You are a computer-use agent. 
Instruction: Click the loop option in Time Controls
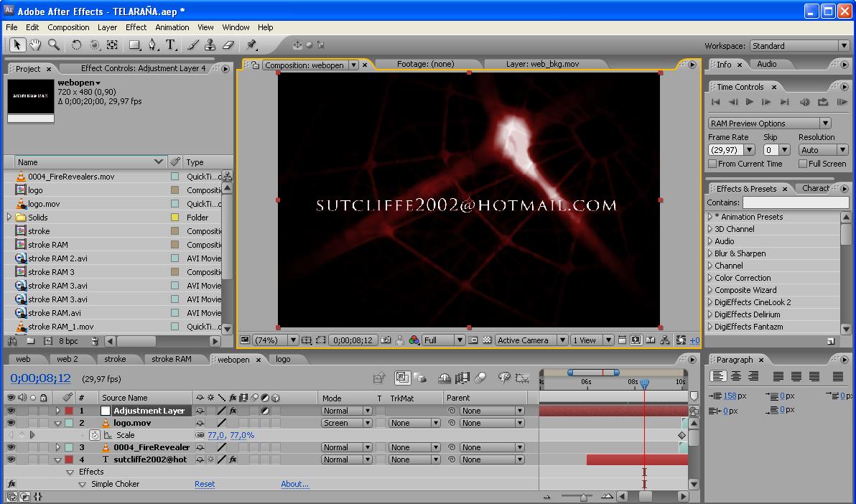(823, 101)
